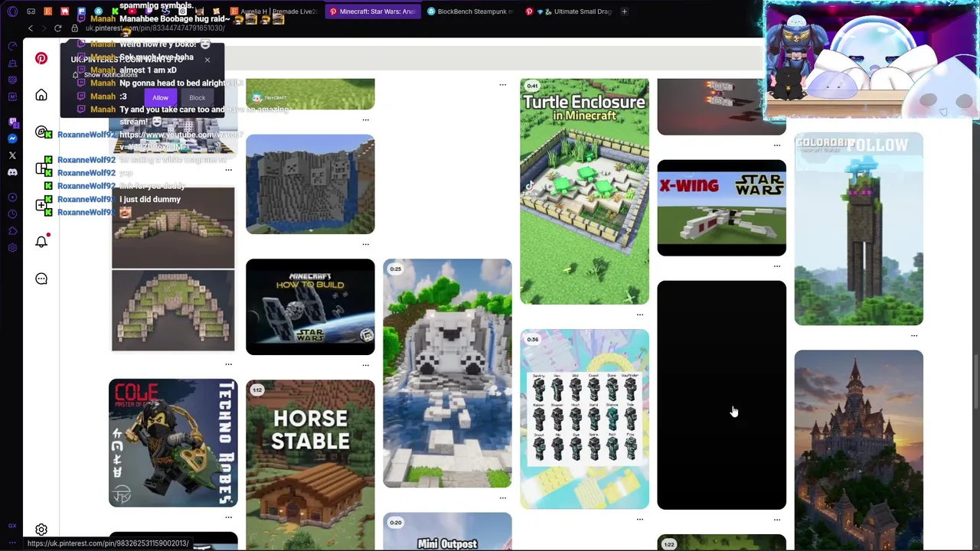This screenshot has height=551, width=980.
Task: Allow Pinterest notifications
Action: click(160, 97)
